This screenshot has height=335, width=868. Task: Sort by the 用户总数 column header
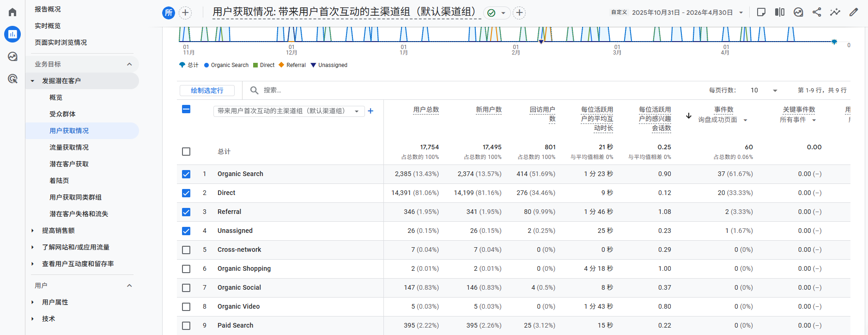426,110
